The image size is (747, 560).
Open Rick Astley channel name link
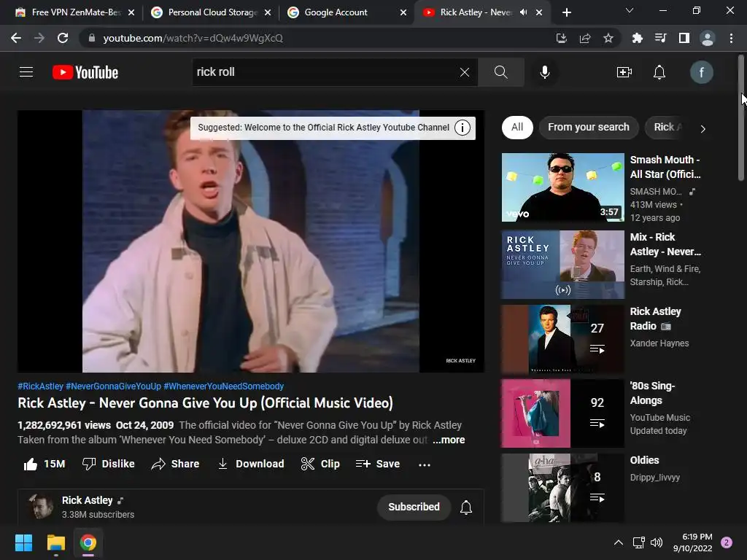pyautogui.click(x=88, y=500)
